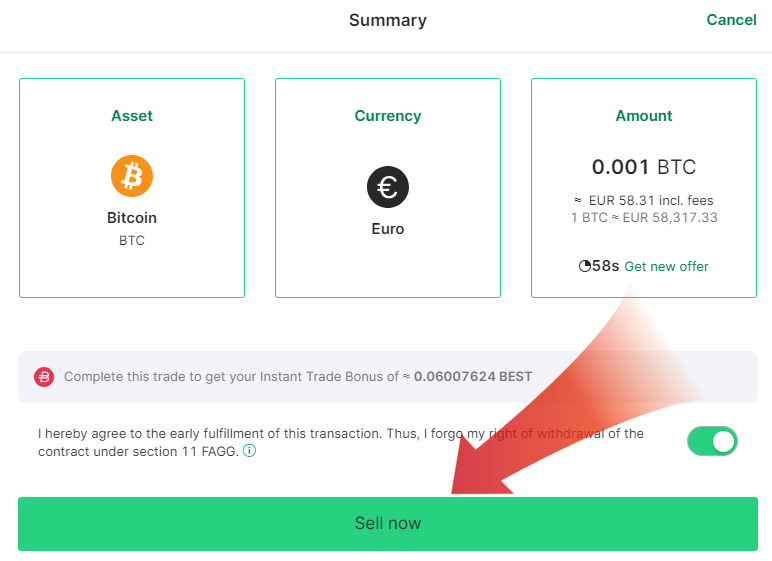
Task: Open the info icon beside FAGG text
Action: point(249,451)
